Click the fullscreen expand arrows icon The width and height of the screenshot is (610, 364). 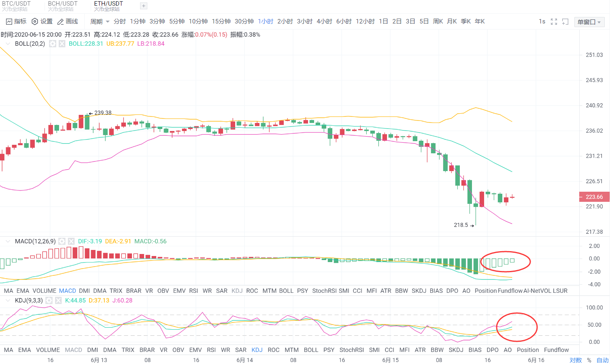click(554, 22)
